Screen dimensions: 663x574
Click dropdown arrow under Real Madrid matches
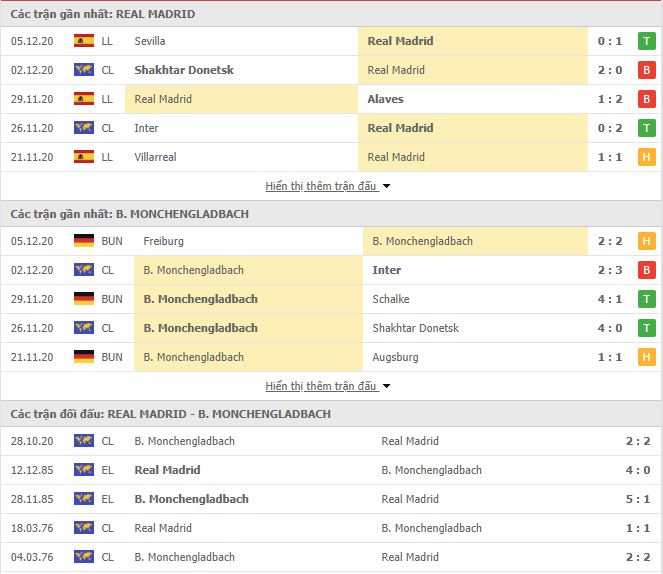click(386, 186)
